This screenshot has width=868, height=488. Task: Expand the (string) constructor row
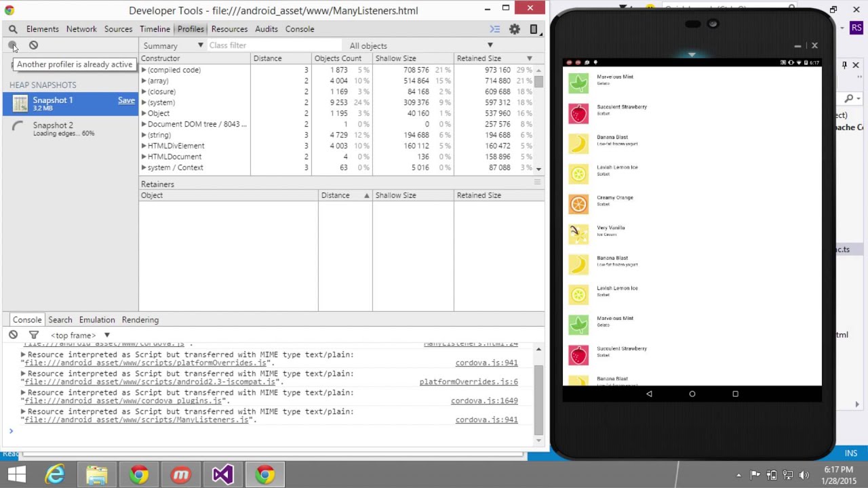coord(144,135)
